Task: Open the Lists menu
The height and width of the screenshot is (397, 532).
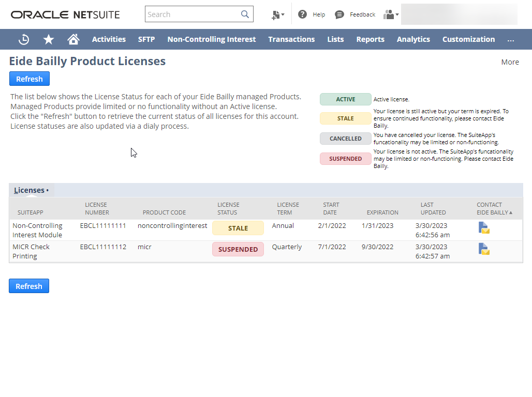Action: (x=335, y=39)
